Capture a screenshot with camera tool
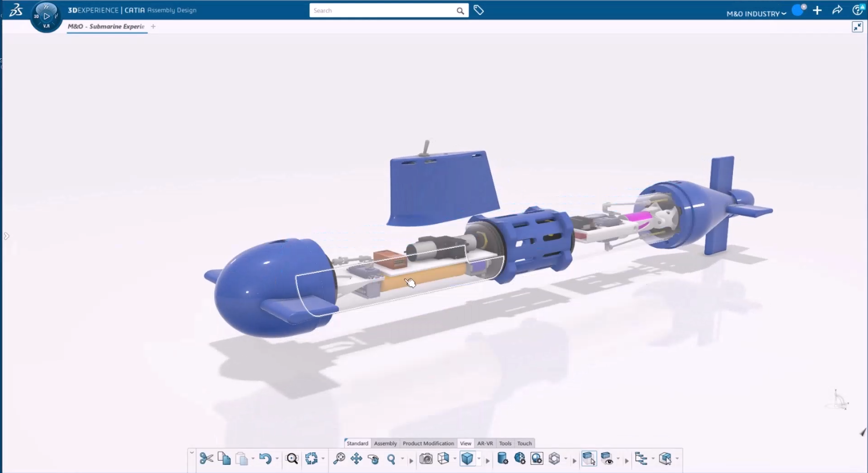Screen dimensions: 868x473 click(426, 459)
